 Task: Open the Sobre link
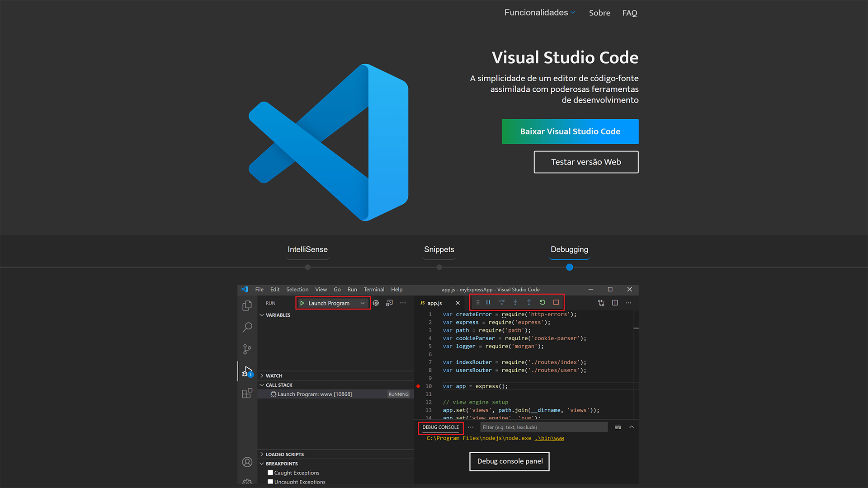point(599,13)
